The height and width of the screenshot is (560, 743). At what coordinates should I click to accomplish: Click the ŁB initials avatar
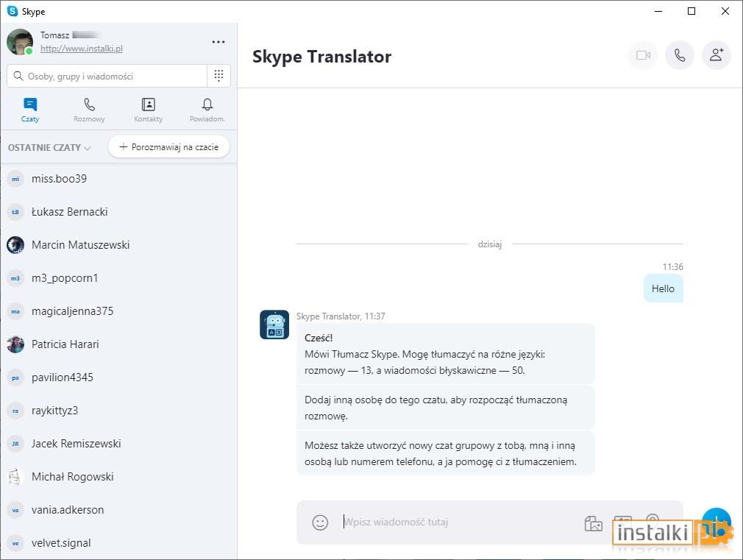(x=15, y=212)
